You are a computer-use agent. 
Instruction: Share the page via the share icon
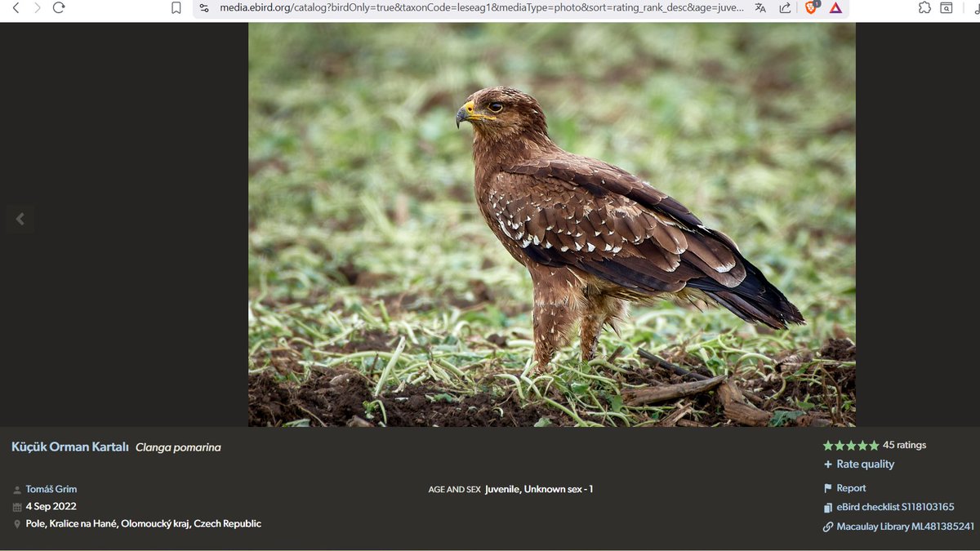[785, 7]
